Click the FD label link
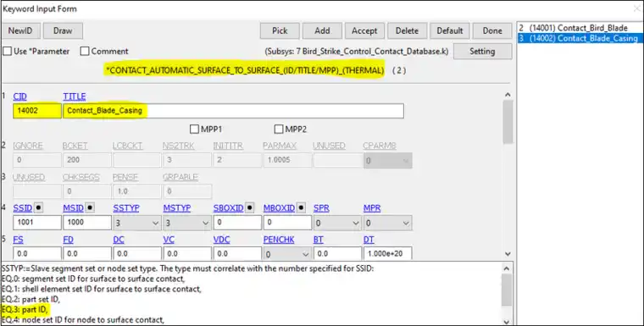Screen dimensions: 644x326 [68, 240]
